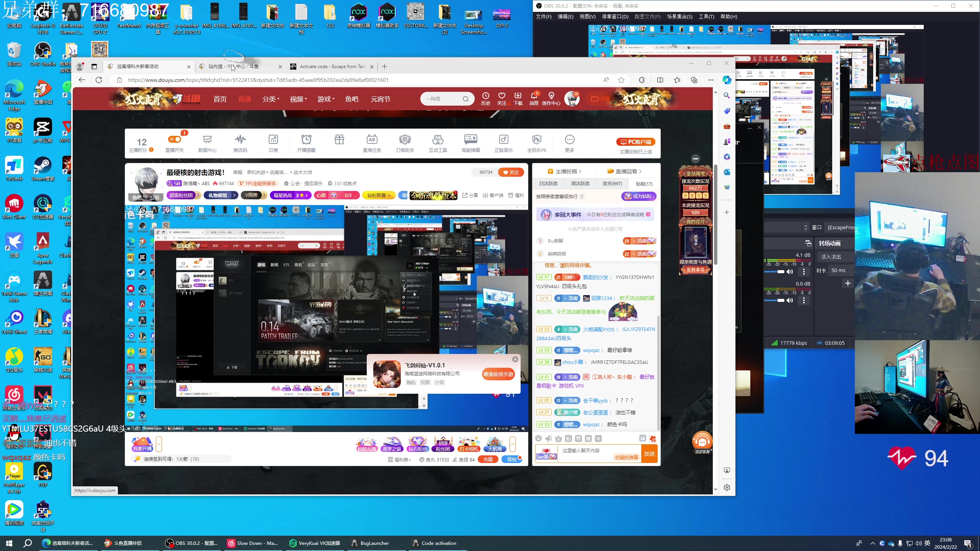Open the 高能弹幕 danmaku icon

[471, 143]
